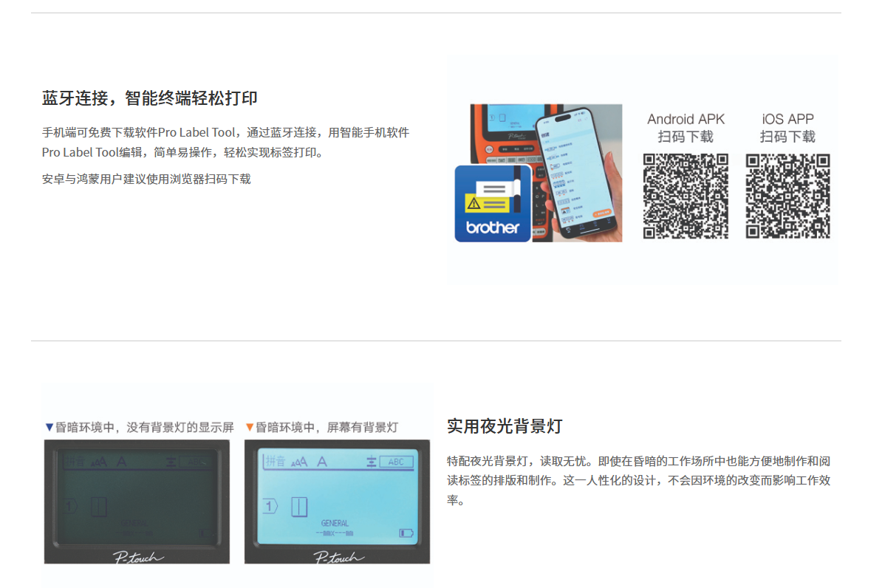
Task: Click the heading 实用夜光背景灯
Action: tap(505, 426)
